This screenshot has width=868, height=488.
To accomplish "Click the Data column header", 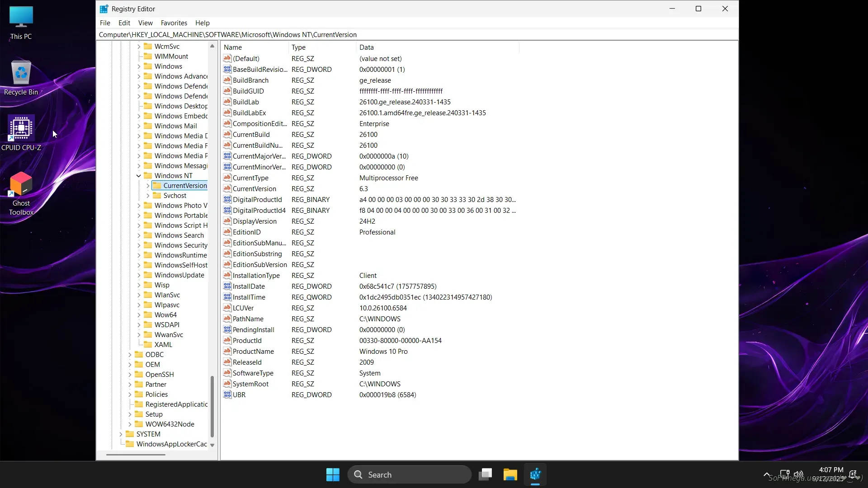I will [366, 47].
